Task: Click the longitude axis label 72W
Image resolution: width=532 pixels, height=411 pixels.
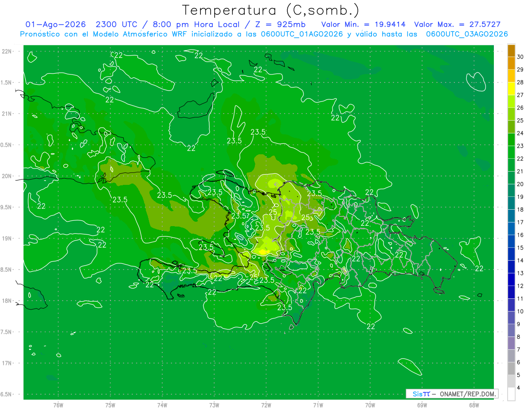Action: [x=266, y=405]
